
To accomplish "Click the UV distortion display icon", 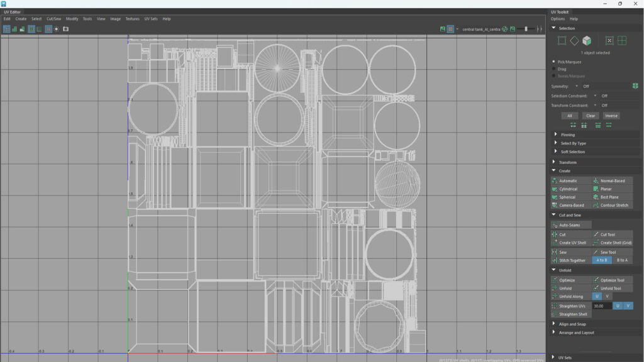I will pos(22,29).
